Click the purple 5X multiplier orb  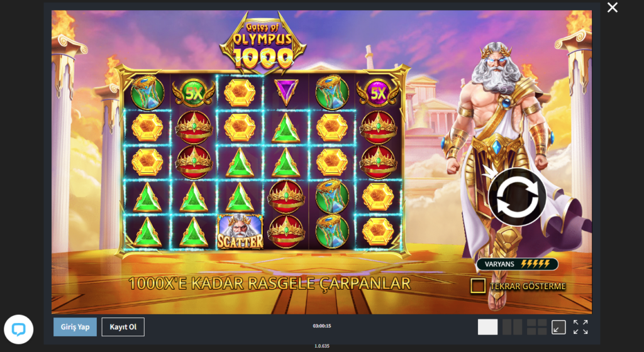coord(378,94)
